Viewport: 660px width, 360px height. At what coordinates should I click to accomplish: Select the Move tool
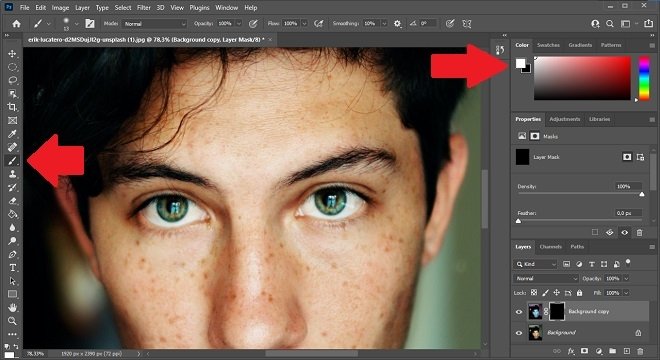[12, 53]
